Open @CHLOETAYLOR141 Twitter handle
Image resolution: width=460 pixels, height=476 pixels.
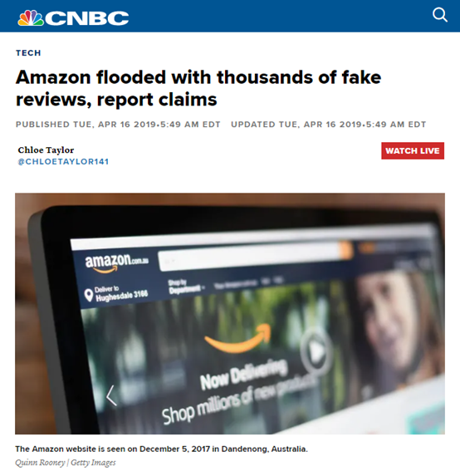coord(63,161)
